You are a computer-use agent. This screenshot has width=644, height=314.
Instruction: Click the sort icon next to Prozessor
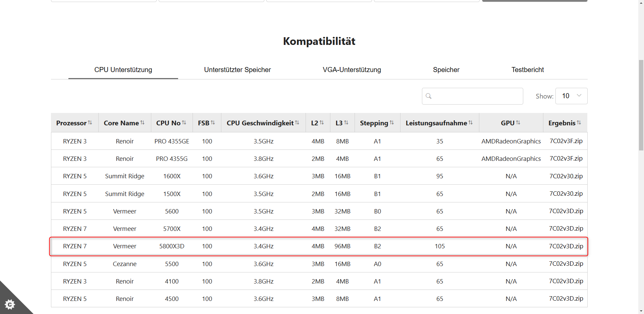tap(90, 123)
